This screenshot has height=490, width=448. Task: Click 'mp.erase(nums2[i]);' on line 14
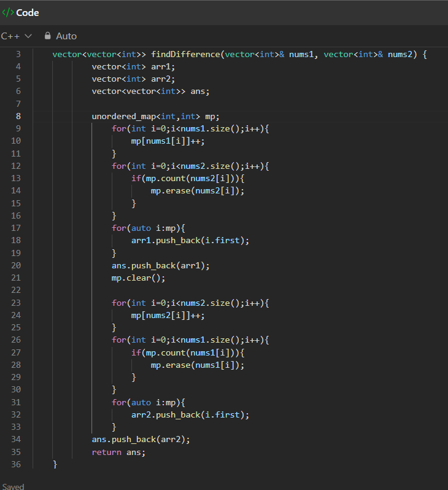198,190
